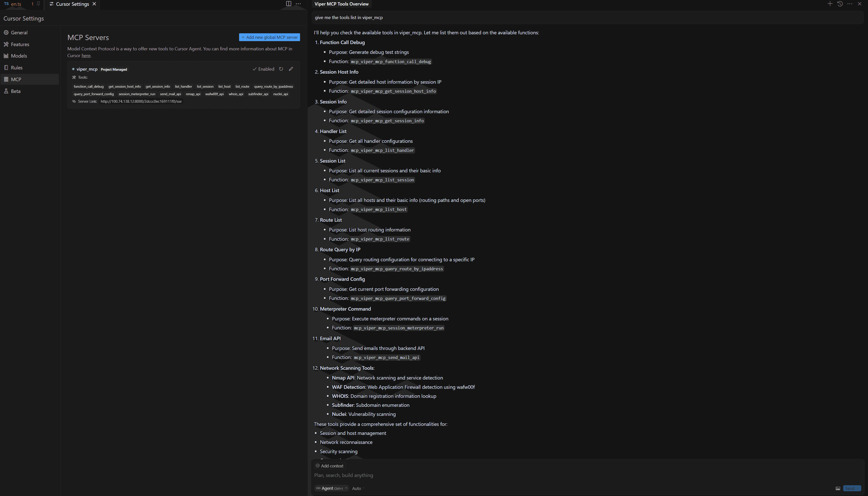The image size is (868, 496).
Task: Click the split editor layout icon
Action: 288,4
